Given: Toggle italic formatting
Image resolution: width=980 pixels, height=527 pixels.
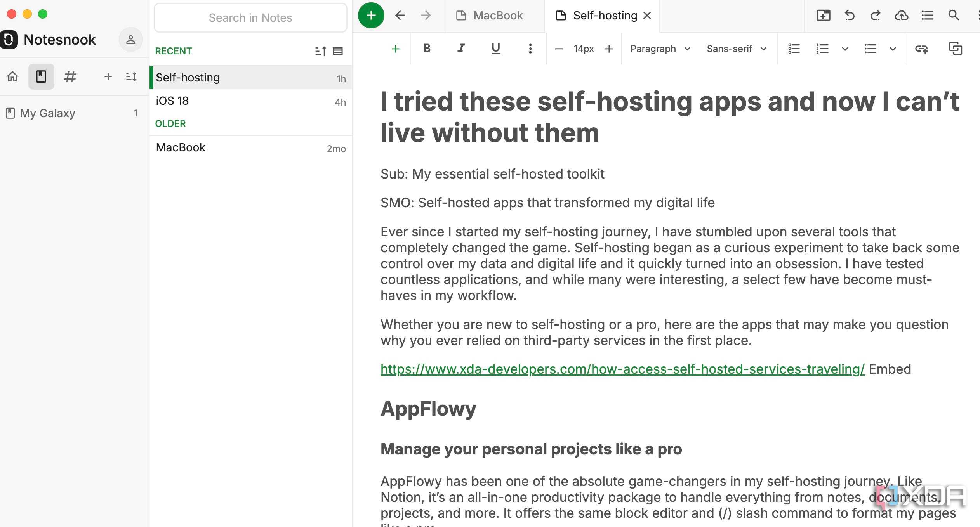Looking at the screenshot, I should click(x=461, y=49).
